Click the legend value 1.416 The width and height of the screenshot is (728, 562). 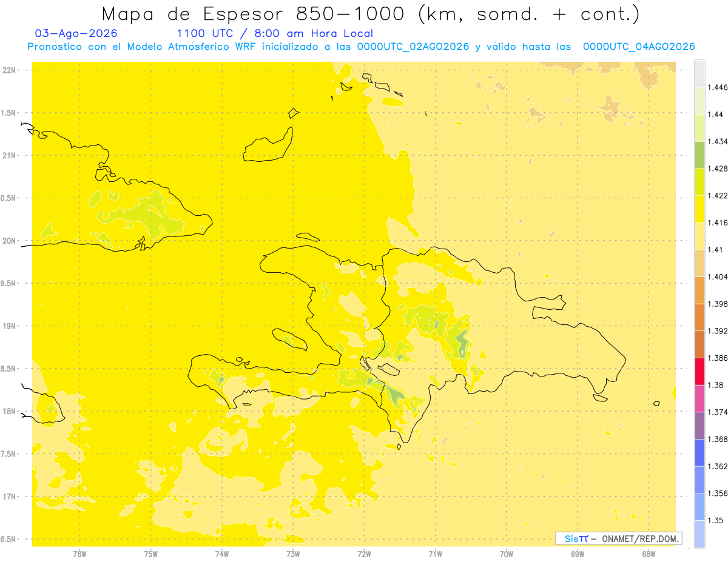point(717,222)
